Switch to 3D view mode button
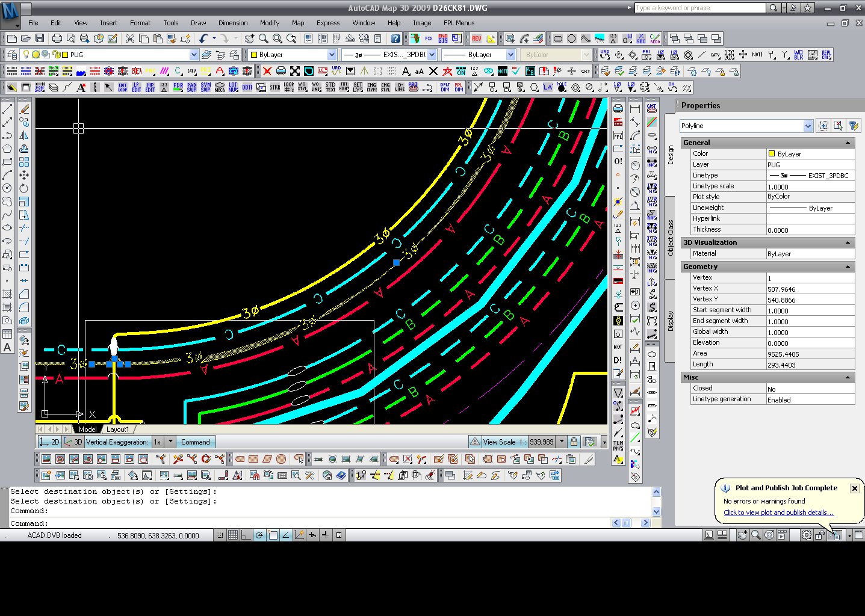The height and width of the screenshot is (616, 865). click(x=73, y=442)
